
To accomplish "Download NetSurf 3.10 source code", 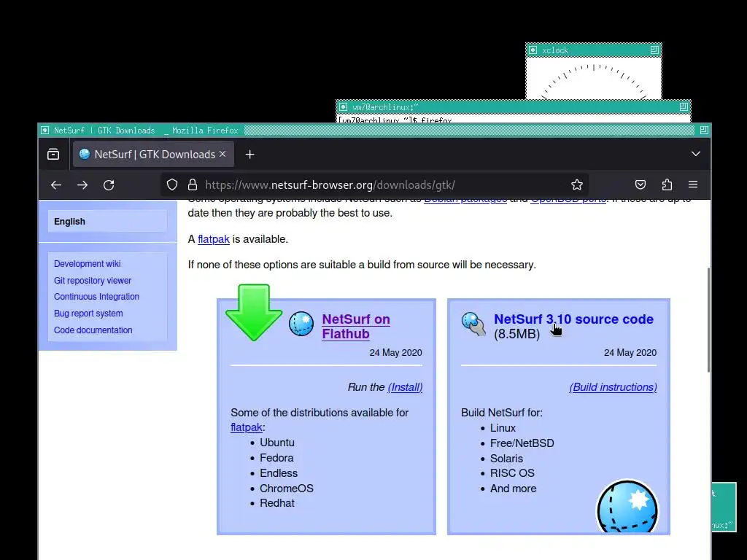I will 573,319.
